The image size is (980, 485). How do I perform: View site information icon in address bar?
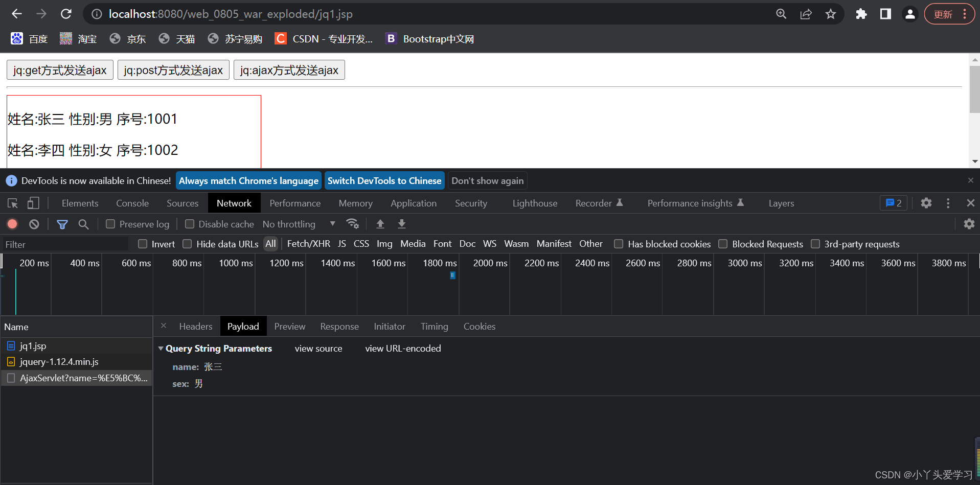pyautogui.click(x=97, y=14)
